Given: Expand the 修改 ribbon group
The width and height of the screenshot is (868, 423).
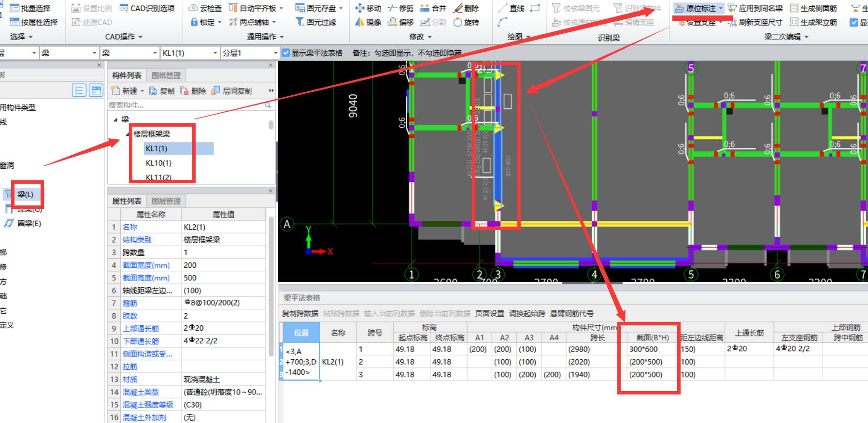Looking at the screenshot, I should [x=421, y=37].
